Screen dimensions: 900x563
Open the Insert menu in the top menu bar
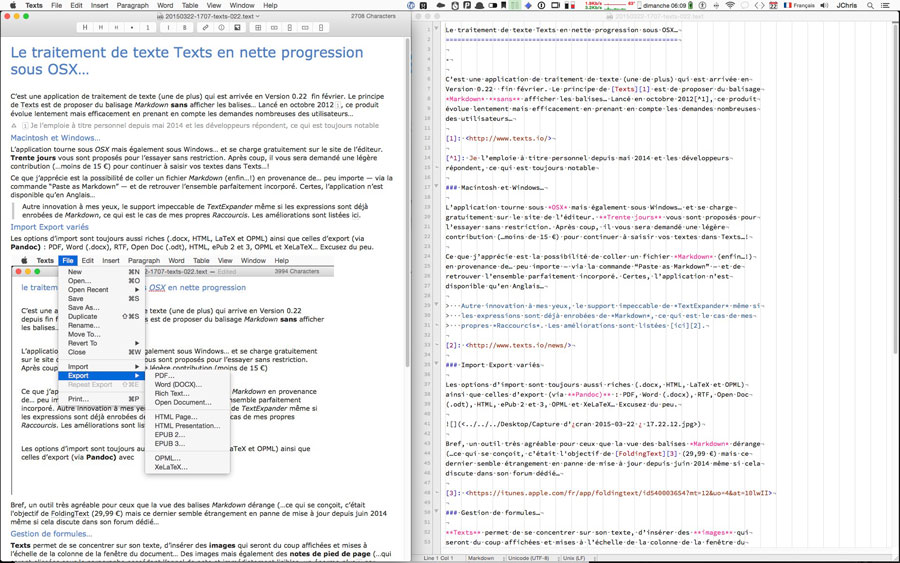point(99,5)
